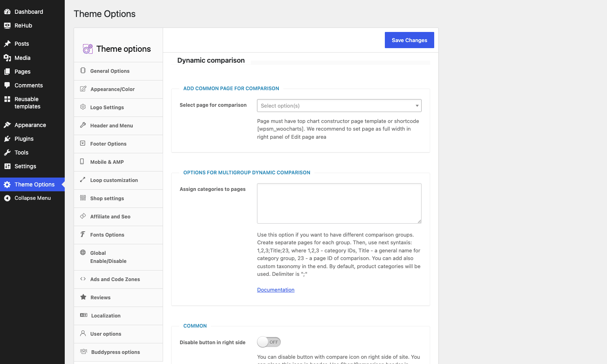
Task: Click the Shop settings sliders icon
Action: pos(83,198)
